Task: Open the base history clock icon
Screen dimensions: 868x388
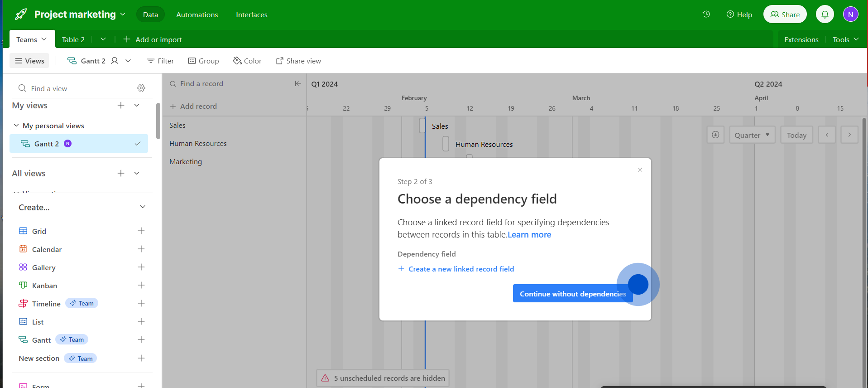Action: point(706,14)
